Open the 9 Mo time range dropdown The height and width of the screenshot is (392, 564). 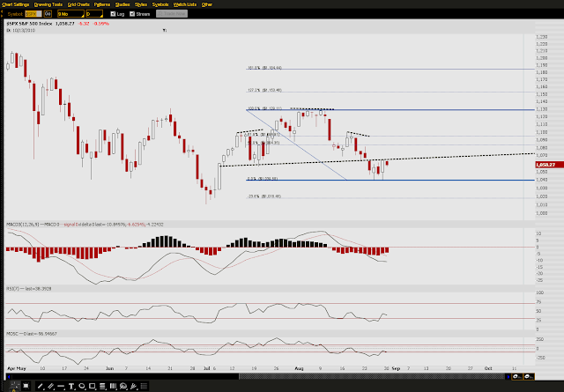[x=70, y=14]
